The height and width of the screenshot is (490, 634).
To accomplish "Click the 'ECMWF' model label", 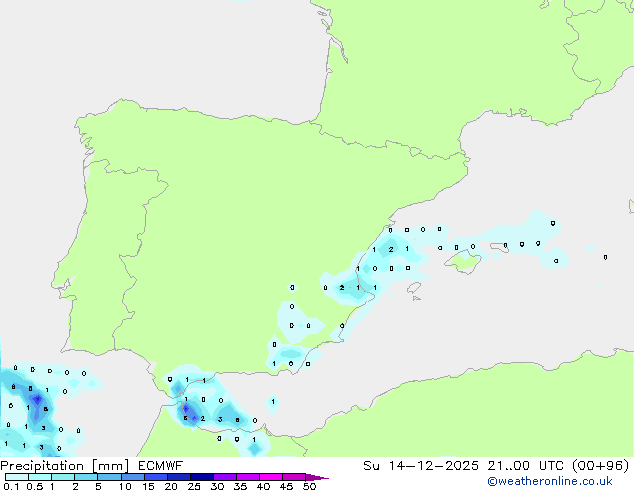I will (161, 466).
